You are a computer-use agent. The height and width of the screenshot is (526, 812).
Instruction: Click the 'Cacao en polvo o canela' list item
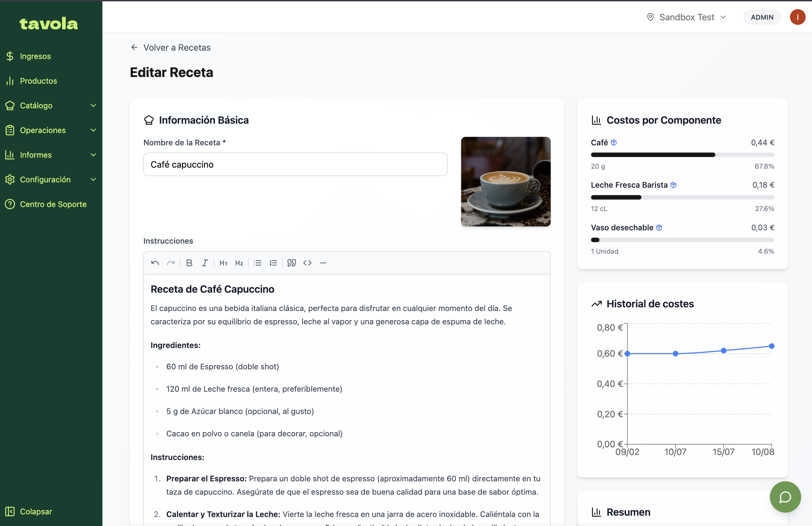(x=254, y=434)
